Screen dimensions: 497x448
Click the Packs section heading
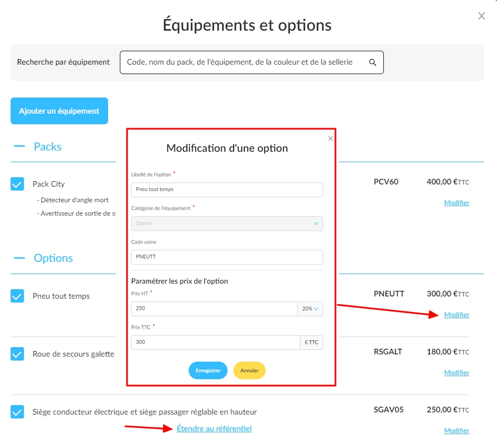coord(47,147)
